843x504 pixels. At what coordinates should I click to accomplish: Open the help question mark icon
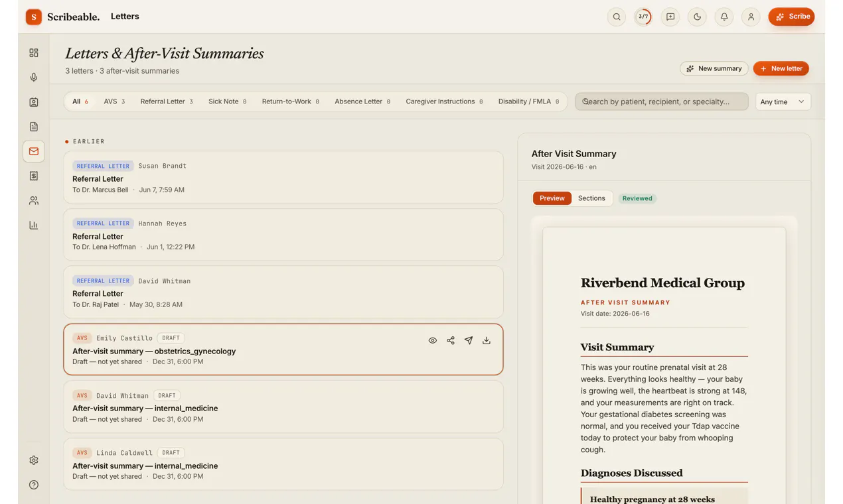tap(34, 485)
